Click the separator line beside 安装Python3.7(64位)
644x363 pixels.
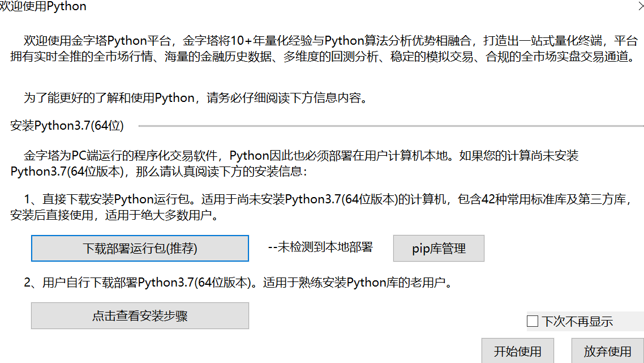[x=391, y=126]
